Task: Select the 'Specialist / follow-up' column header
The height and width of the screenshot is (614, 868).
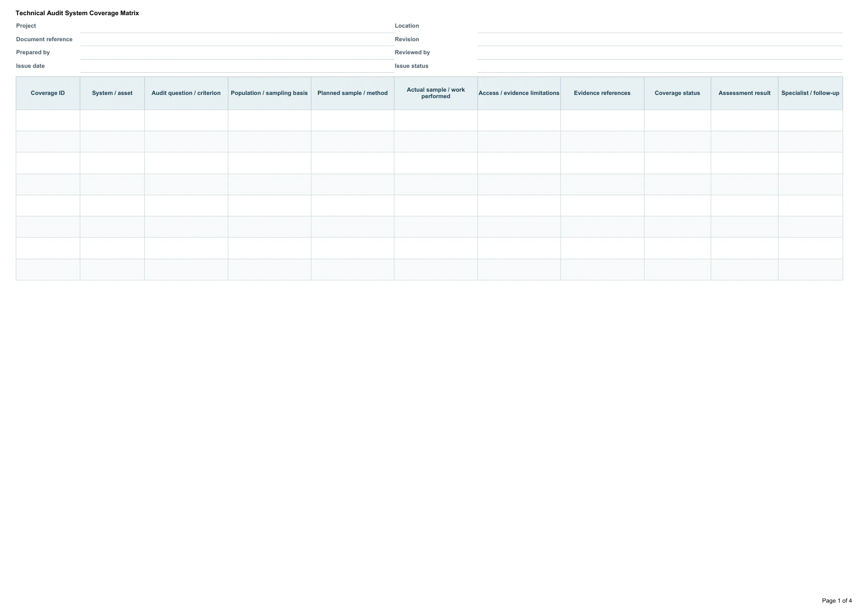Action: point(810,93)
